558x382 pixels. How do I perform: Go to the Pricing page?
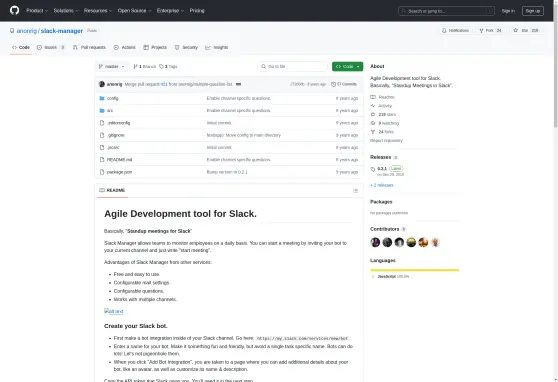tap(197, 11)
